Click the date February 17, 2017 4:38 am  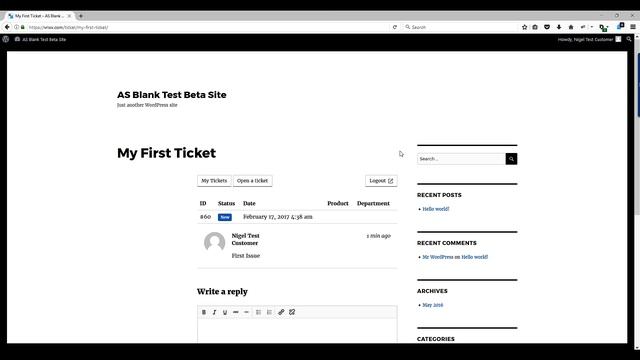point(278,217)
